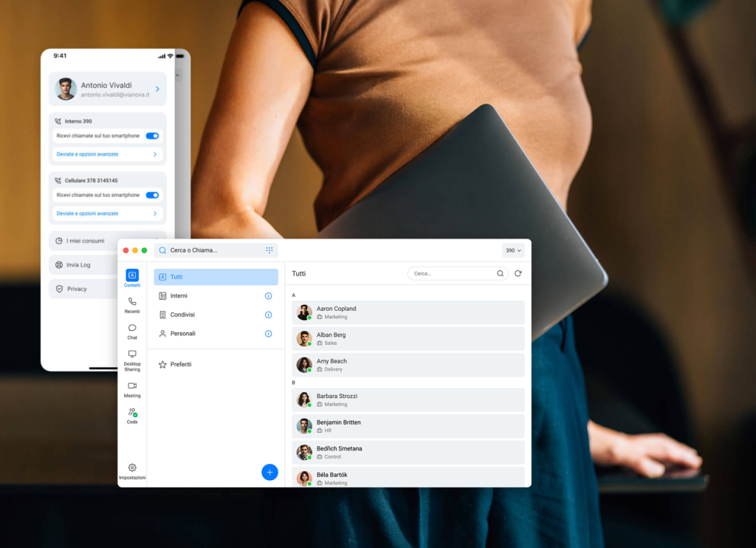Open Desktop Sharing from the sidebar
This screenshot has width=756, height=548.
pos(132,358)
